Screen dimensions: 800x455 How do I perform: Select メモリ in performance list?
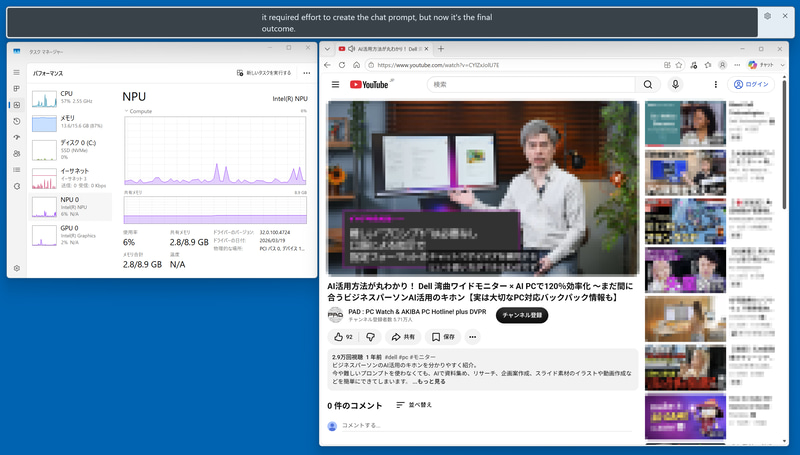pyautogui.click(x=70, y=122)
